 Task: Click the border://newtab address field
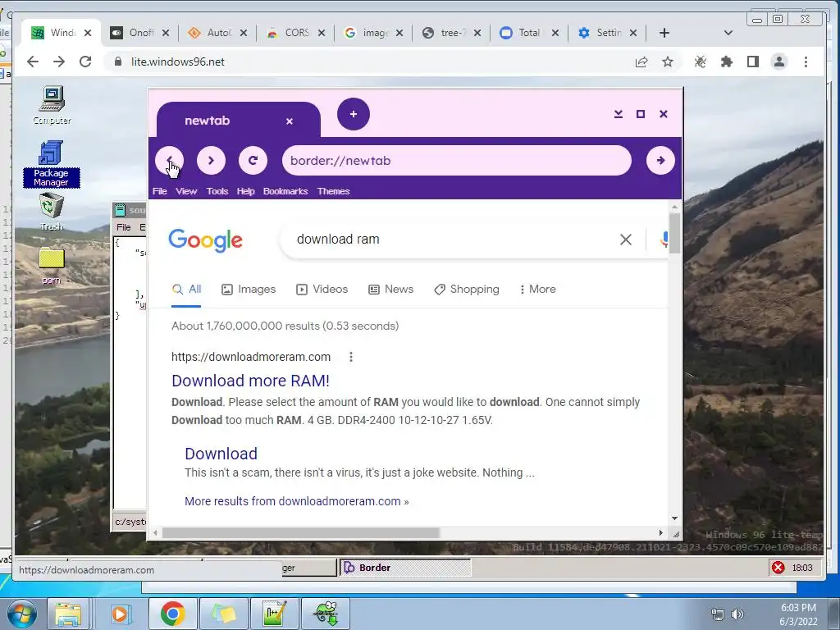456,160
